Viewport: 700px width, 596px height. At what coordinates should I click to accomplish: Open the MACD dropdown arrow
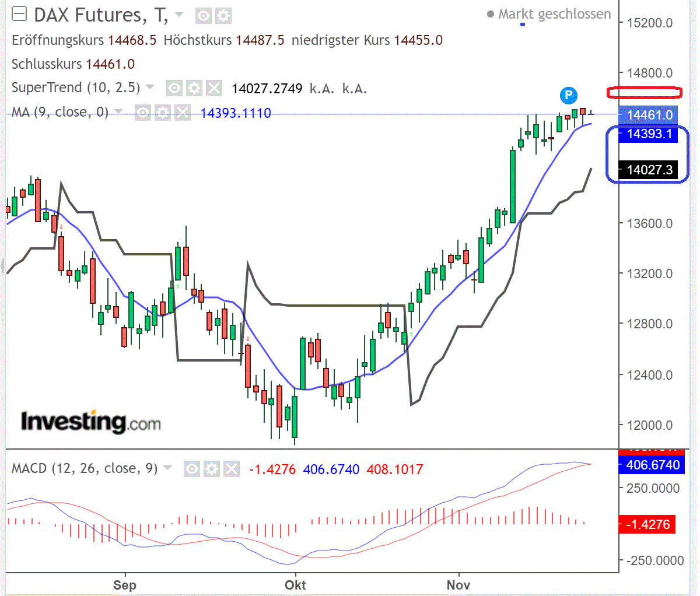pos(166,468)
